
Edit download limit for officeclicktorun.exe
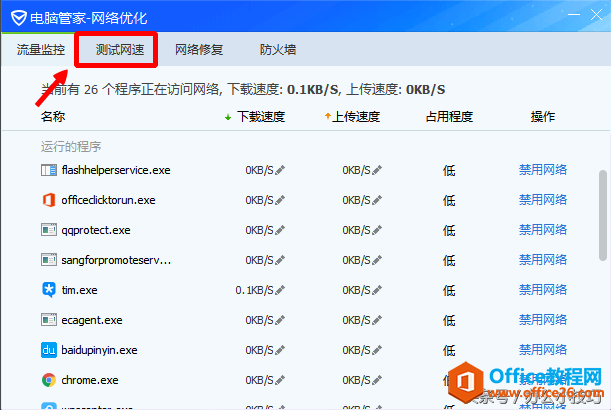click(280, 200)
